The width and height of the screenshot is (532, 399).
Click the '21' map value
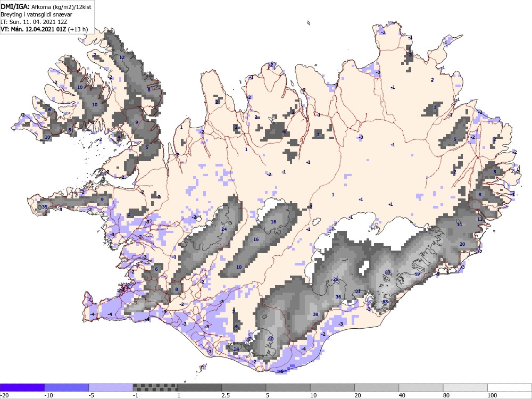click(358, 292)
